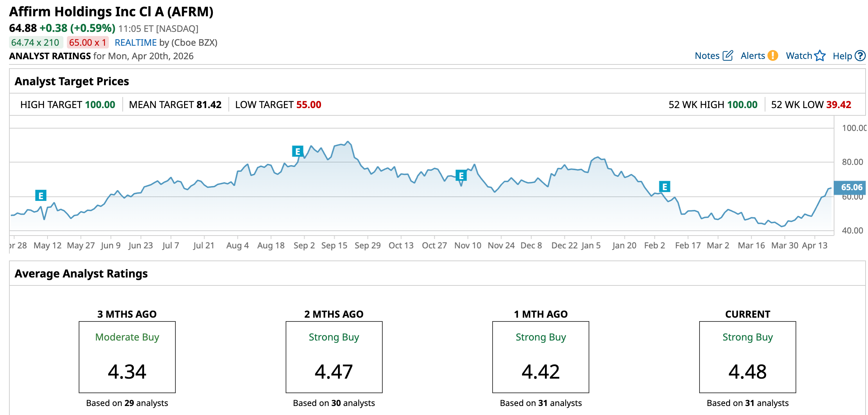The image size is (868, 415).
Task: Open the Help link
Action: (842, 56)
